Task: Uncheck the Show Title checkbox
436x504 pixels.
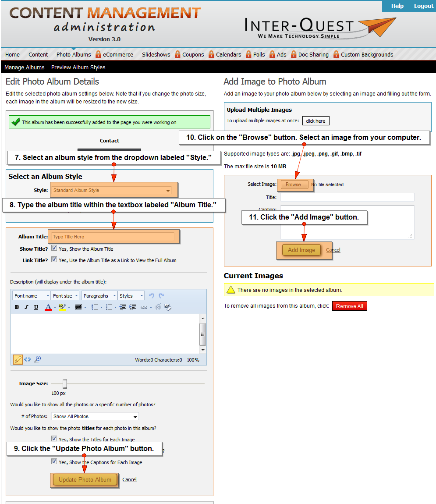Action: click(54, 248)
